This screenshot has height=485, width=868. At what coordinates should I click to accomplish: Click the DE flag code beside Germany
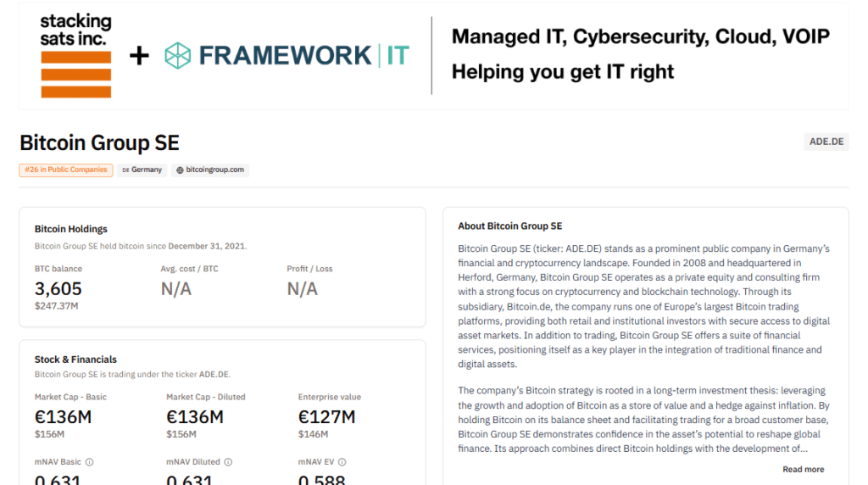pos(125,170)
